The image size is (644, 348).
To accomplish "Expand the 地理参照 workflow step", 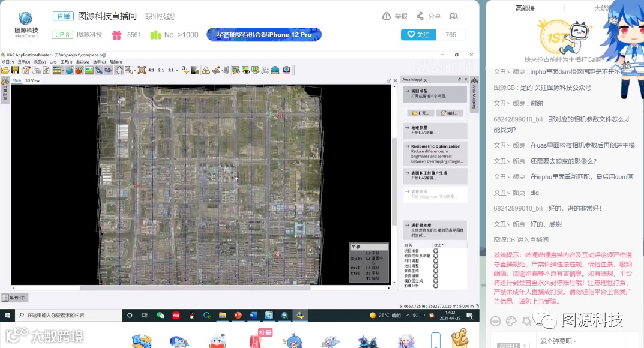I will point(435,131).
